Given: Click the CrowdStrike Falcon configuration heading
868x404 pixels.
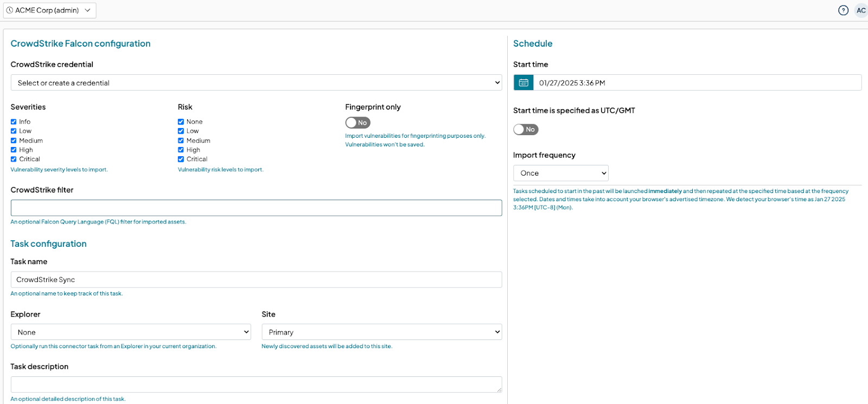Looking at the screenshot, I should [x=80, y=43].
